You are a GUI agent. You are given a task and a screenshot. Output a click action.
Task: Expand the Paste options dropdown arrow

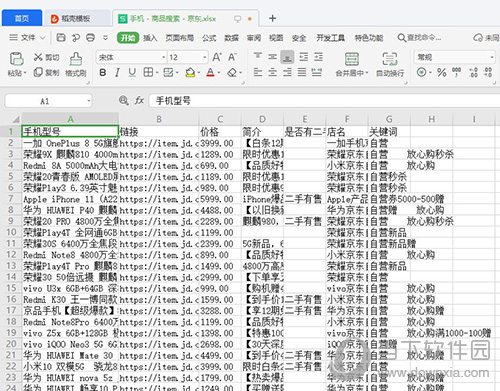click(x=25, y=73)
